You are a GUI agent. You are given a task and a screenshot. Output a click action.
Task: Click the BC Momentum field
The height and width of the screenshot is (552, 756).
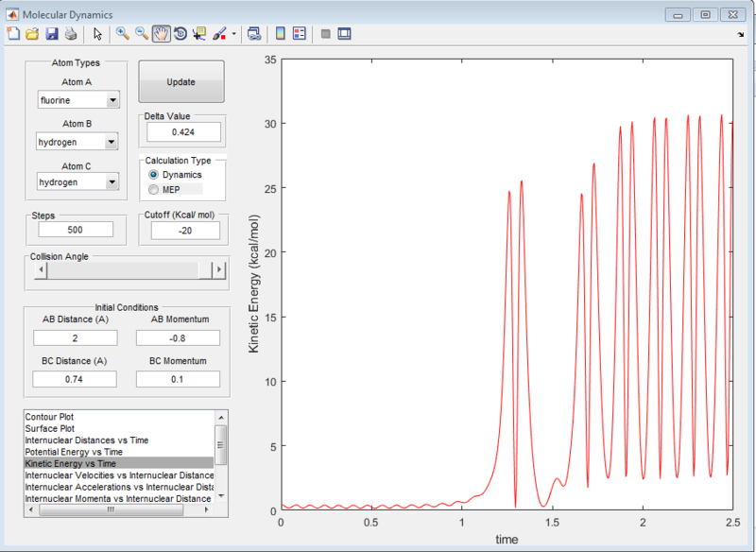178,379
